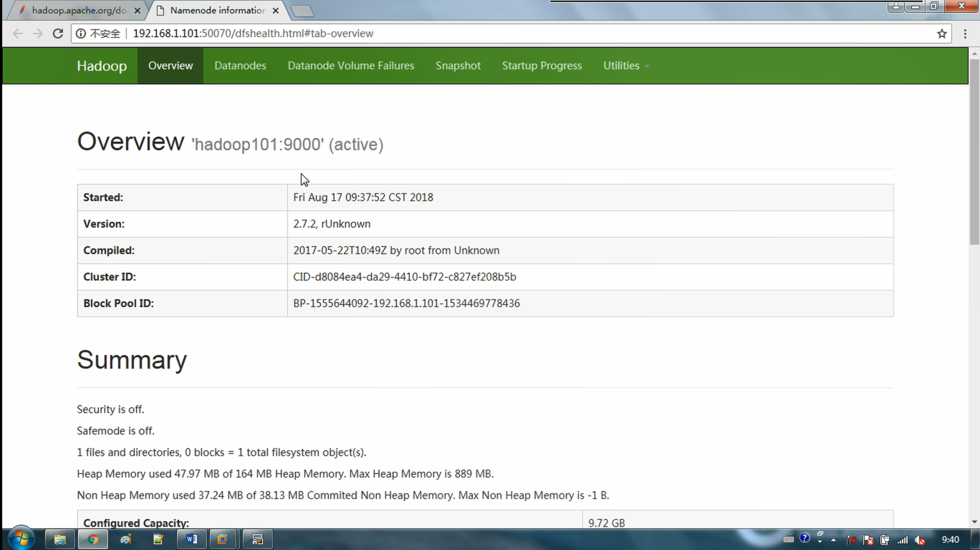Image resolution: width=980 pixels, height=550 pixels.
Task: Open the Startup Progress tab
Action: click(x=542, y=66)
